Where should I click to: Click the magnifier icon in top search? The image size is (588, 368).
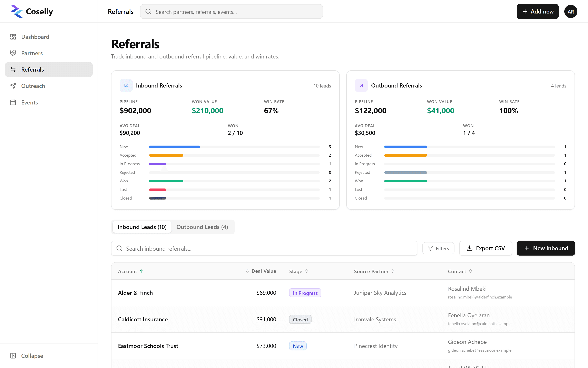click(x=148, y=12)
